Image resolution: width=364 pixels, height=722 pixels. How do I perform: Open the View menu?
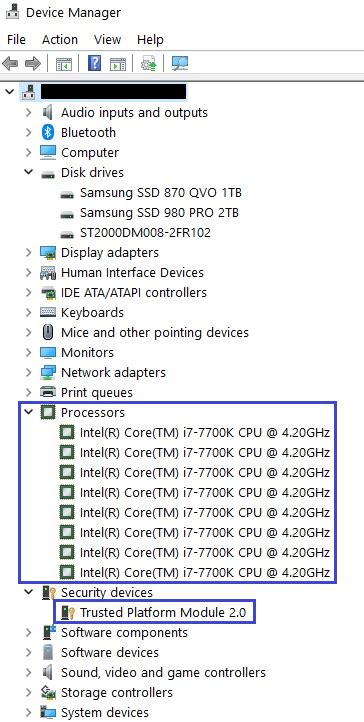[108, 40]
